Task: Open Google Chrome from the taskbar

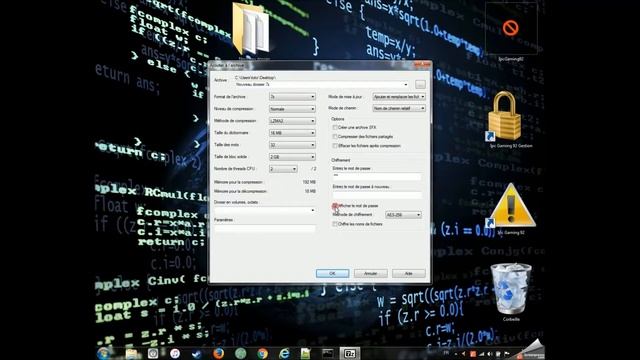Action: point(262,353)
